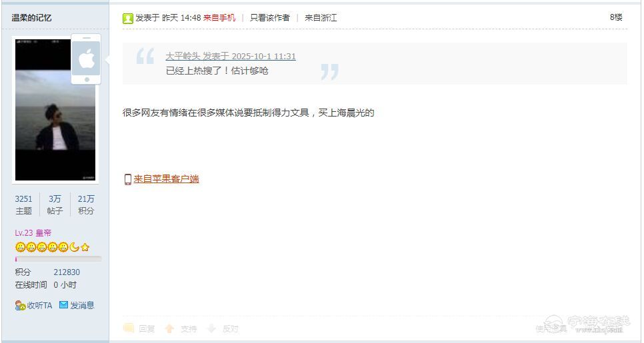Open the Lv.23 皇帝 level link

pos(33,232)
